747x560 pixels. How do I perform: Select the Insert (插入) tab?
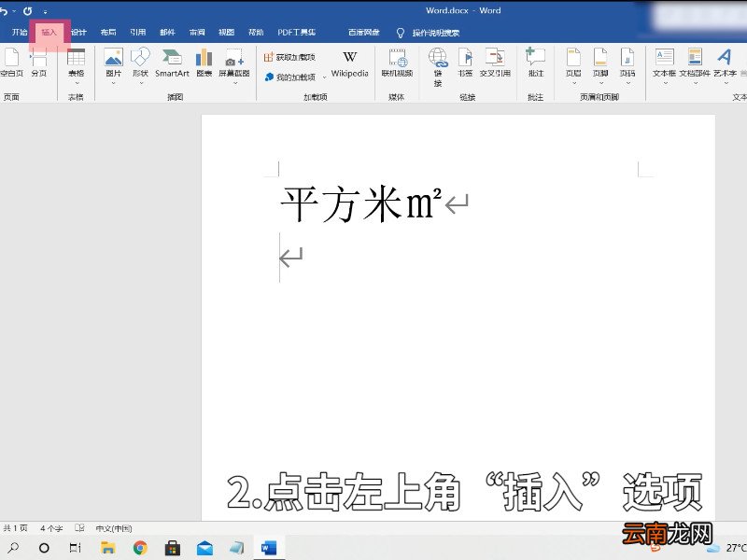tap(49, 33)
